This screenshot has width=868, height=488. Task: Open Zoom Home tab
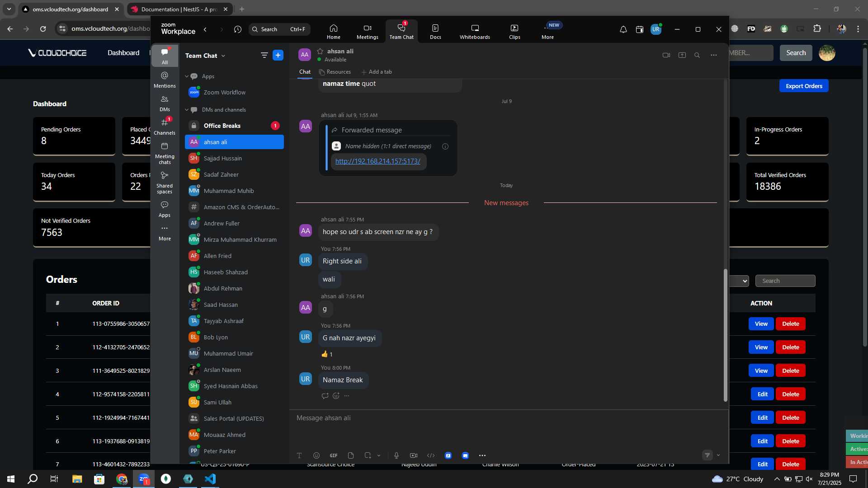[x=333, y=32]
